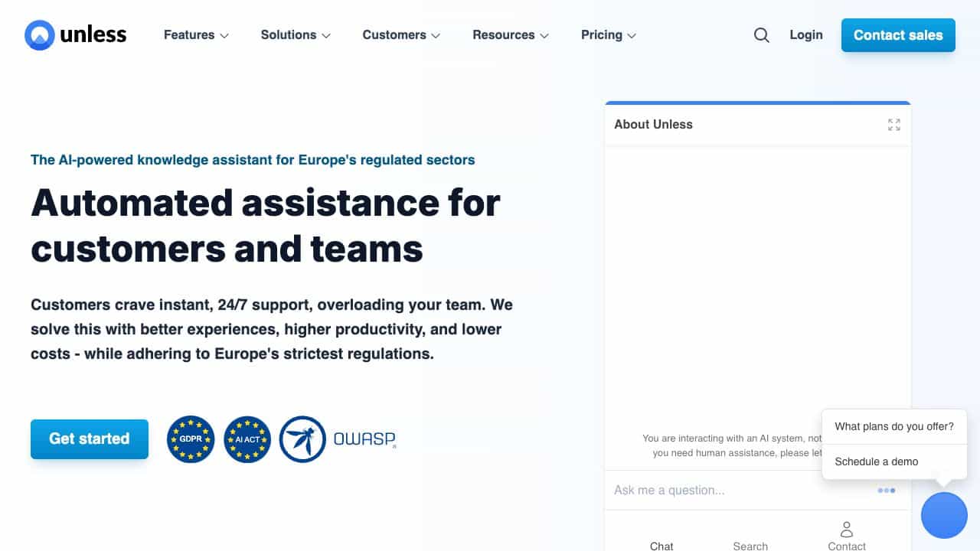Expand the Customers dropdown menu
This screenshot has width=980, height=551.
(x=401, y=35)
